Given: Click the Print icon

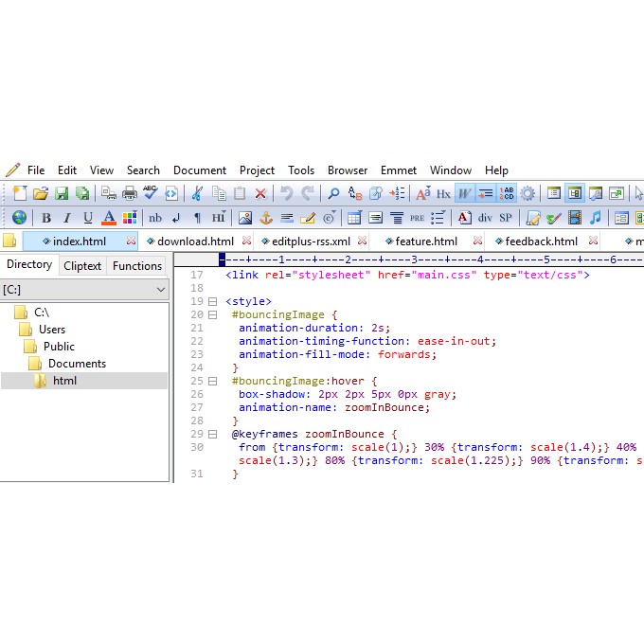Looking at the screenshot, I should (130, 193).
